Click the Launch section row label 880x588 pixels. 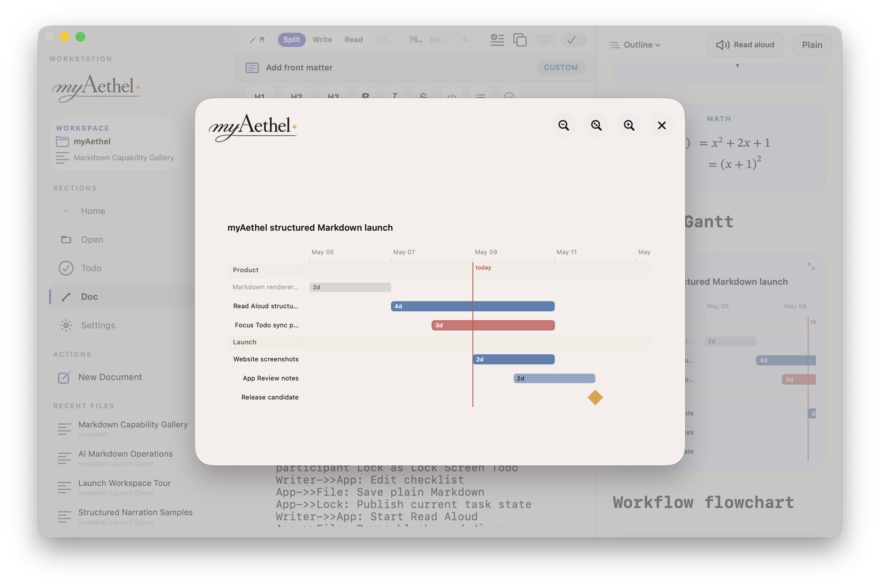pos(244,342)
